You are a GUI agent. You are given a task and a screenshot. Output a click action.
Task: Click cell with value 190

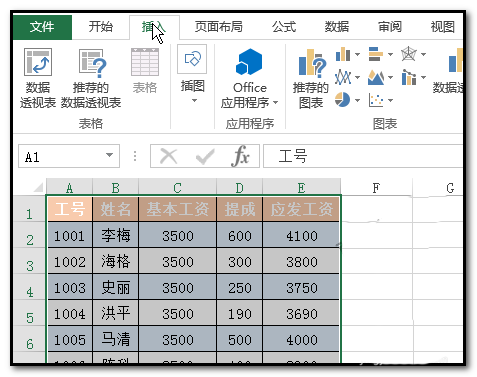pyautogui.click(x=240, y=313)
